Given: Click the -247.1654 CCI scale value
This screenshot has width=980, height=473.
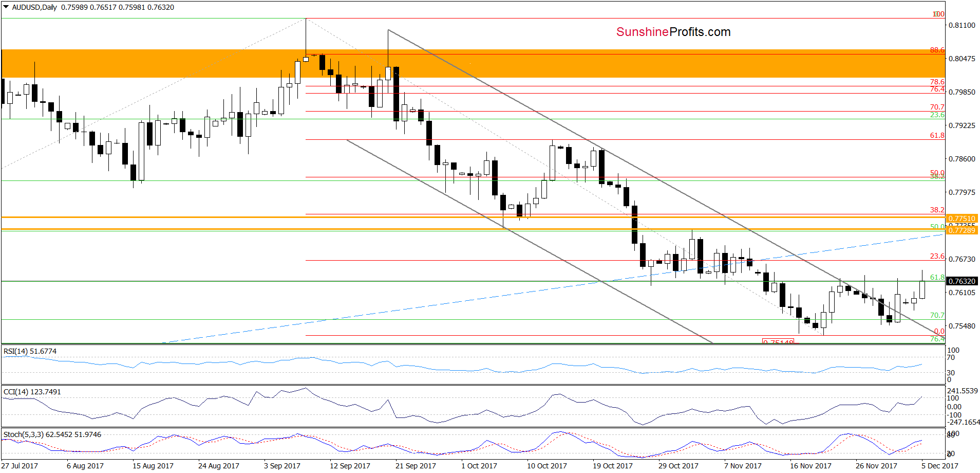Looking at the screenshot, I should (964, 422).
